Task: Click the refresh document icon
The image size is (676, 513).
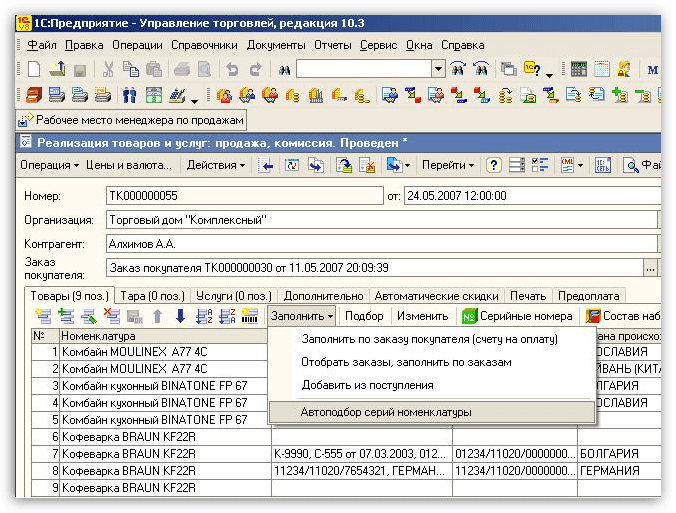Action: click(292, 166)
